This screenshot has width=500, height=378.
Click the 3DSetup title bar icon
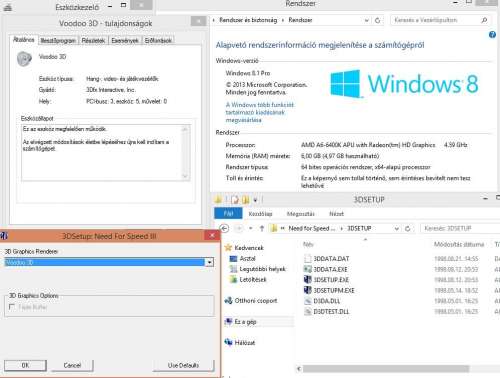point(4,236)
